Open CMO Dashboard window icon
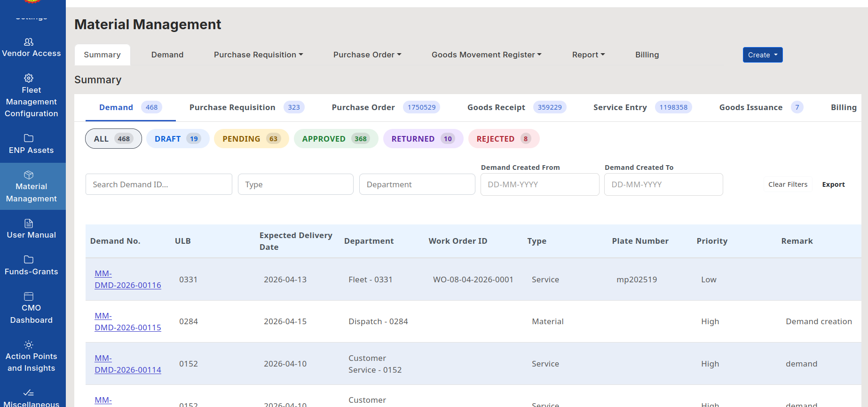The width and height of the screenshot is (868, 407). pos(29,296)
